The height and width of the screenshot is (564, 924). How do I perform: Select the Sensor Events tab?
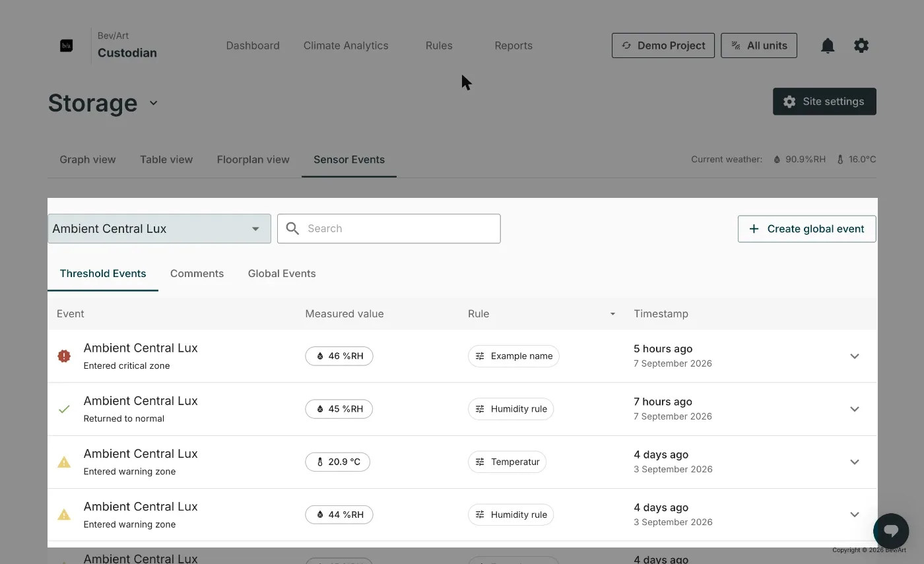[349, 160]
